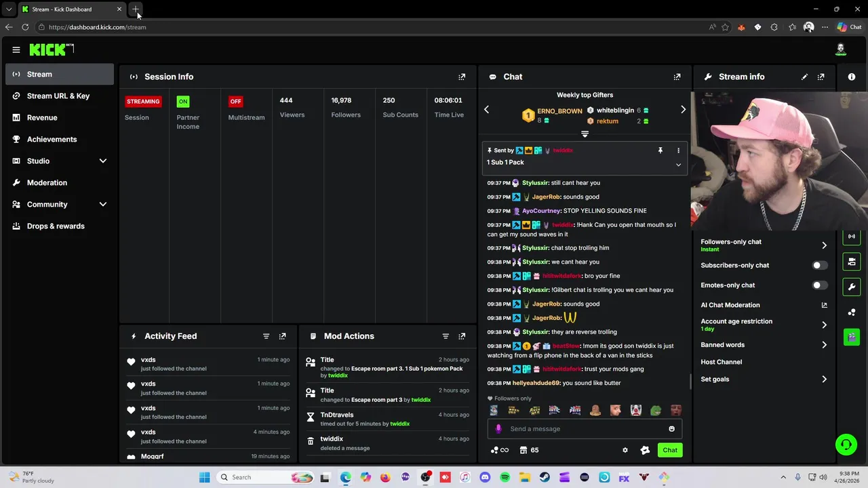Image resolution: width=868 pixels, height=488 pixels.
Task: Collapse the Weekly top Gifters bar
Action: pyautogui.click(x=585, y=134)
